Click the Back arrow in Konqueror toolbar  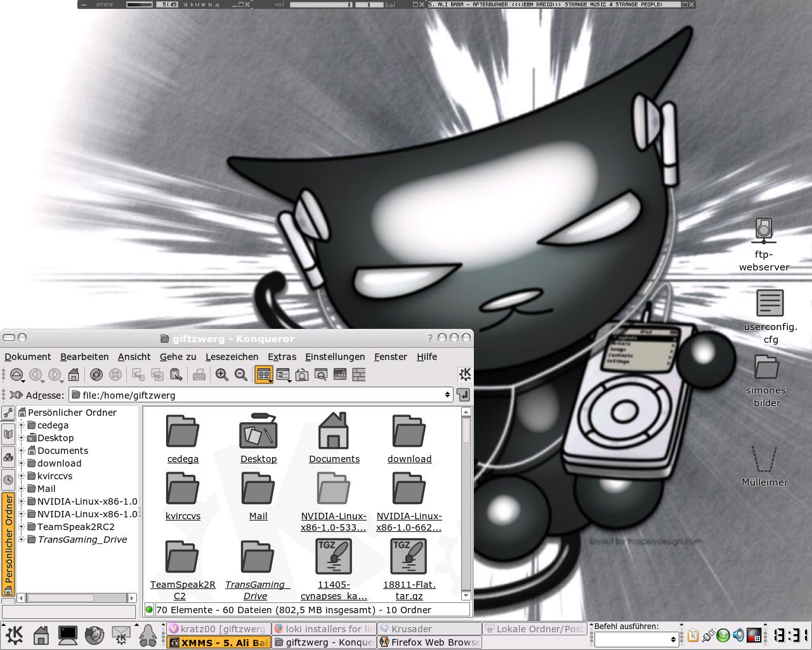[36, 375]
